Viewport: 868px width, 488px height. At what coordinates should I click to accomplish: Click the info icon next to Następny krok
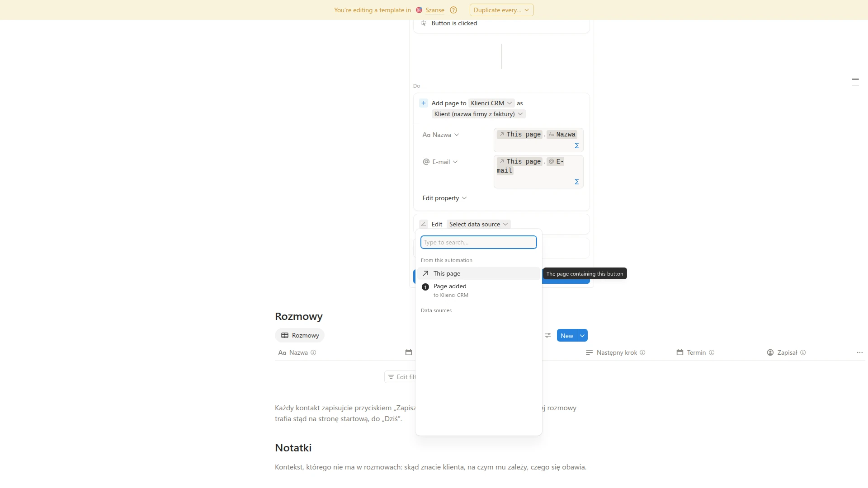[642, 352]
